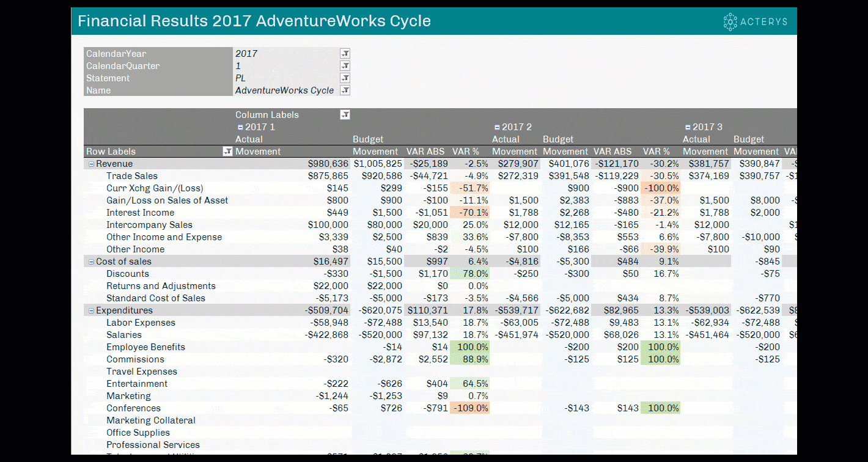Screen dimensions: 868x462
Task: Collapse the Revenue row group
Action: coord(91,164)
